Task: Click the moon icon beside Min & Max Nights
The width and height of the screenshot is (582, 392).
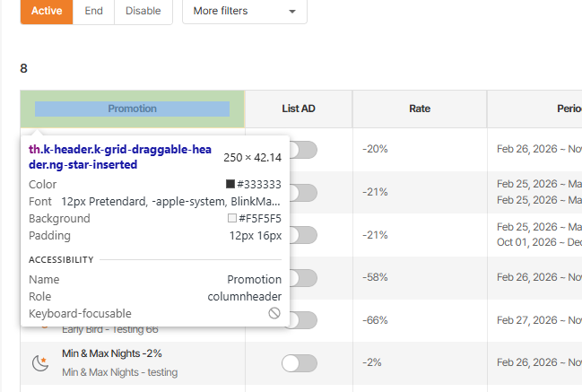Action: 40,362
